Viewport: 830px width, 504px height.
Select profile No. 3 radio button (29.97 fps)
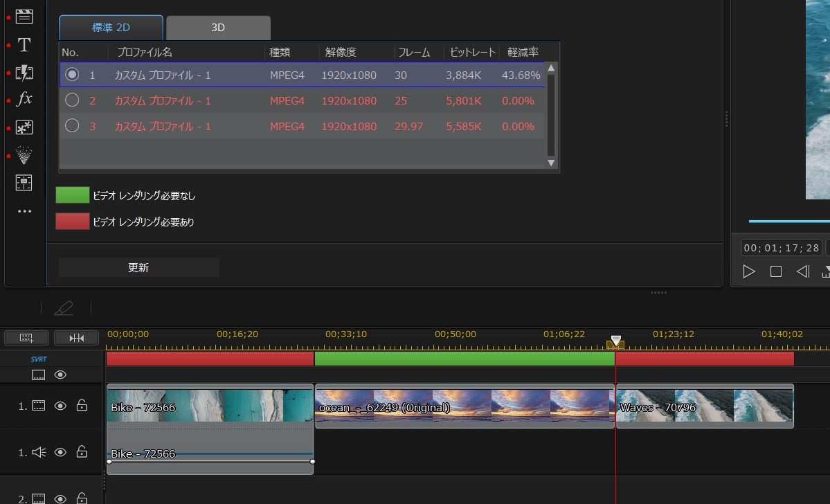click(72, 126)
